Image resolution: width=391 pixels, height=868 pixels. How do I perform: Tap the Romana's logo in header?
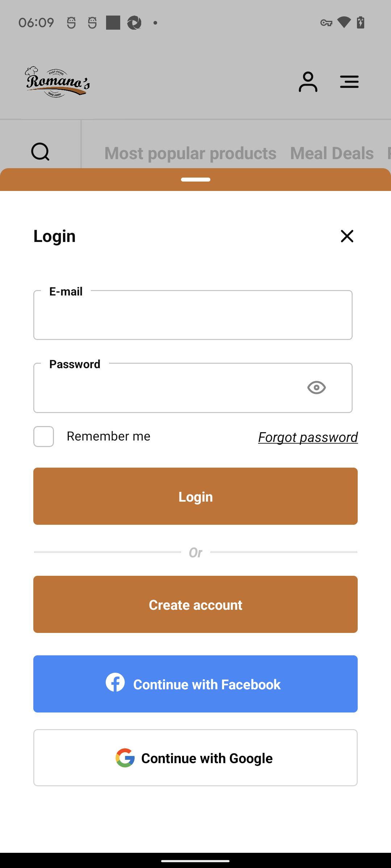(57, 82)
